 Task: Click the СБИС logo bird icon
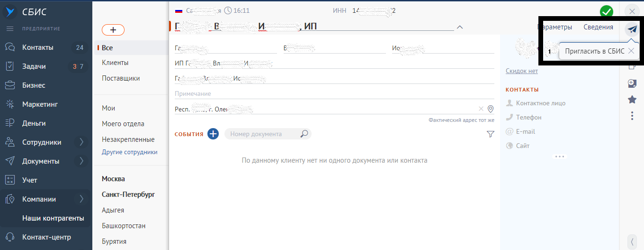pyautogui.click(x=10, y=11)
